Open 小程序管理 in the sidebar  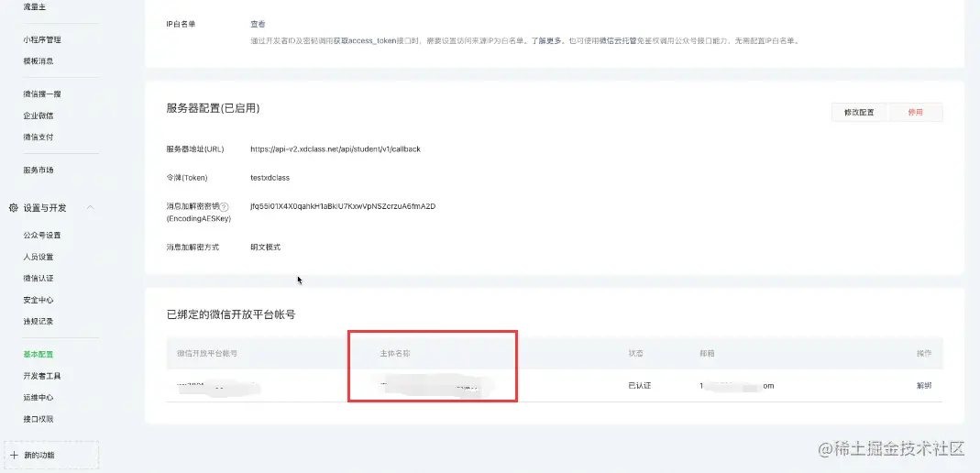click(42, 40)
